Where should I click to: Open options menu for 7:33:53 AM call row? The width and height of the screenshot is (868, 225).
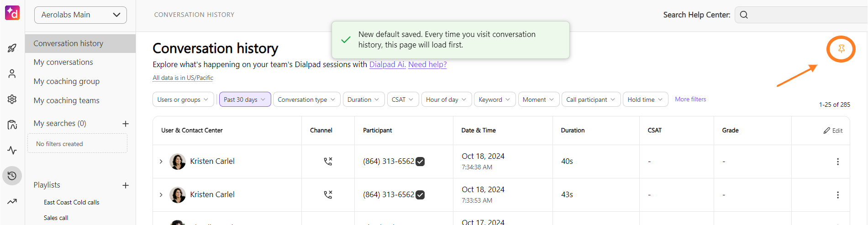[837, 195]
